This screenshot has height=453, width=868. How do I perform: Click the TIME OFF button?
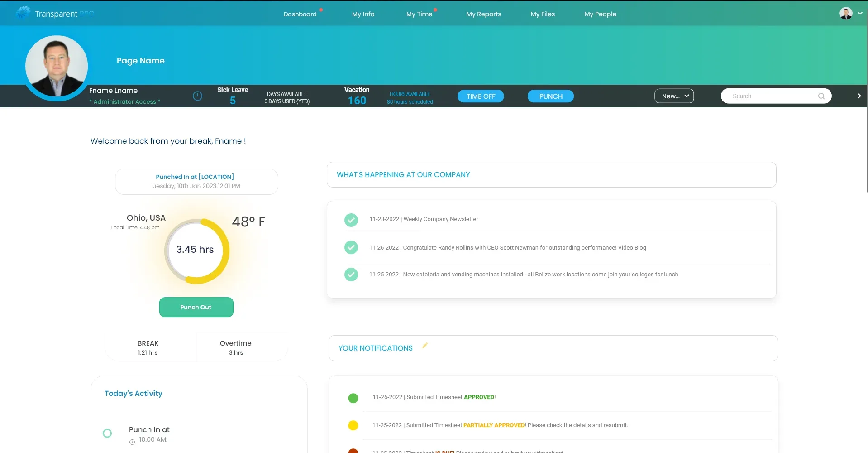481,96
